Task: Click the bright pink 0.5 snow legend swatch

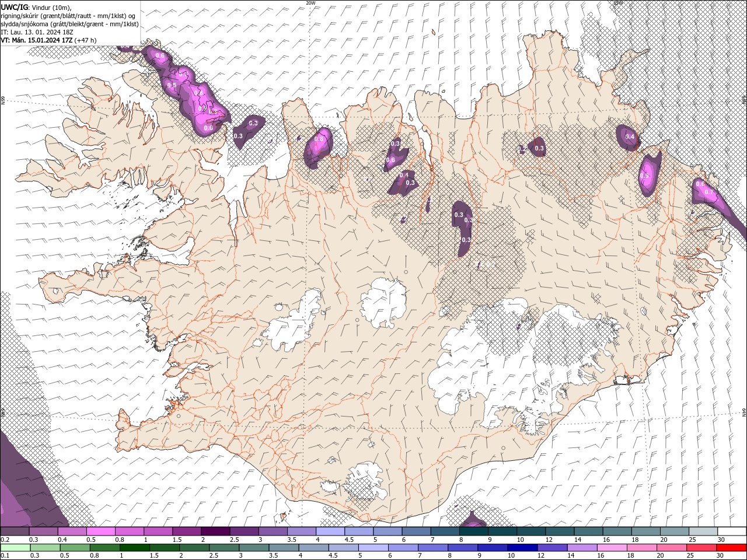Action: pyautogui.click(x=101, y=531)
